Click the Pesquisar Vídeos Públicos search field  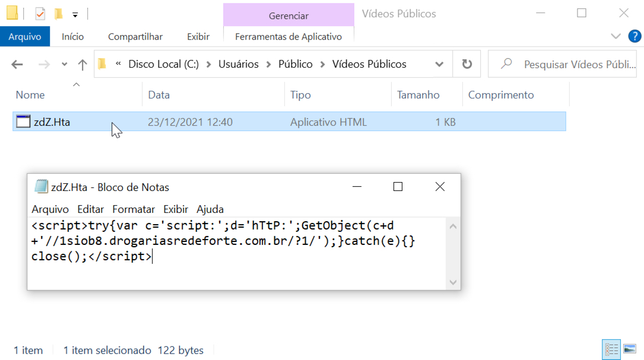click(562, 64)
